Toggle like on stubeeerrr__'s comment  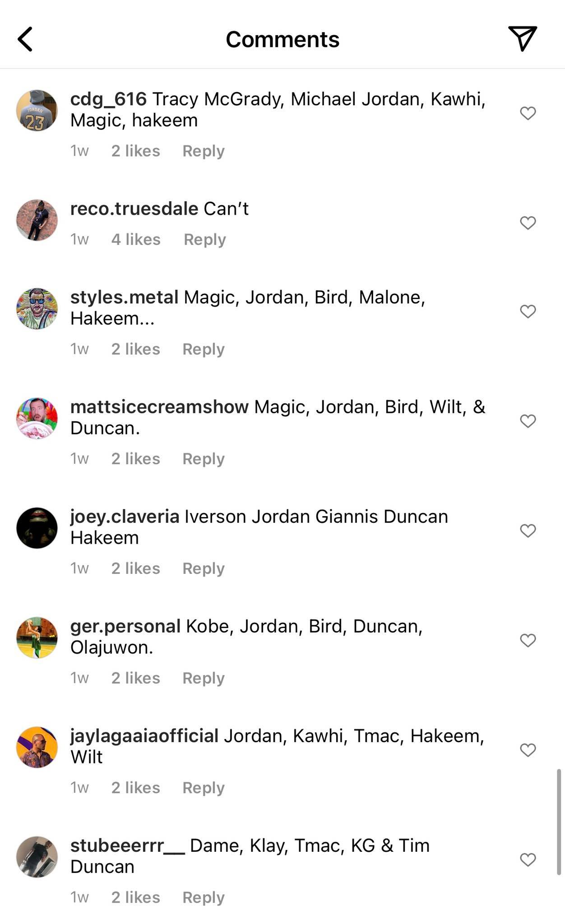click(528, 859)
